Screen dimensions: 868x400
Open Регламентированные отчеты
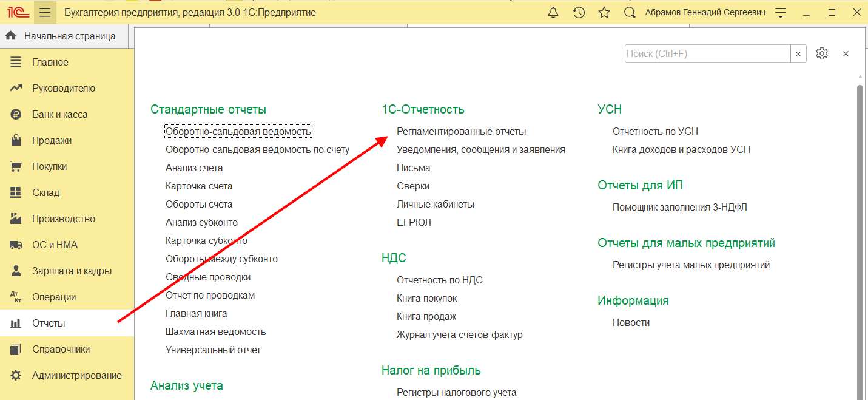coord(462,131)
